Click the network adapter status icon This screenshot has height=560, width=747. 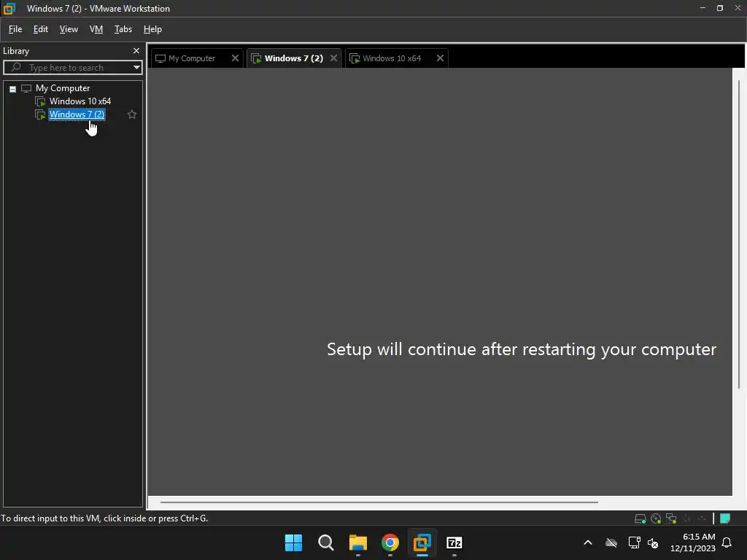click(671, 518)
